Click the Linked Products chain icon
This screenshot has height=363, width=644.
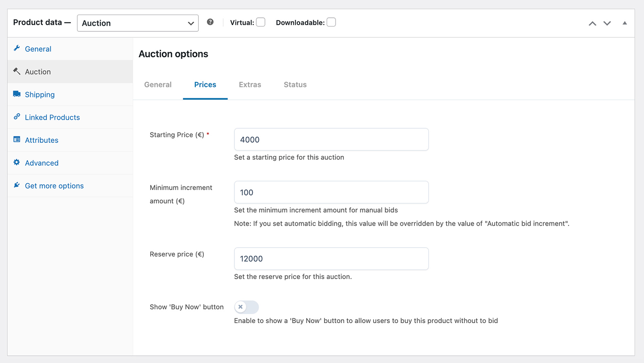click(17, 117)
